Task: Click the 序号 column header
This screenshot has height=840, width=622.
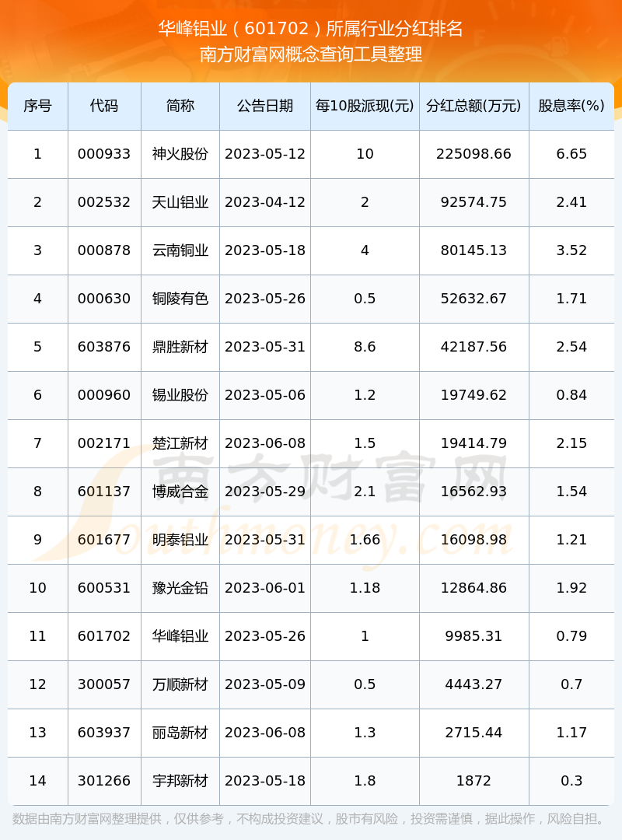Action: pos(37,106)
